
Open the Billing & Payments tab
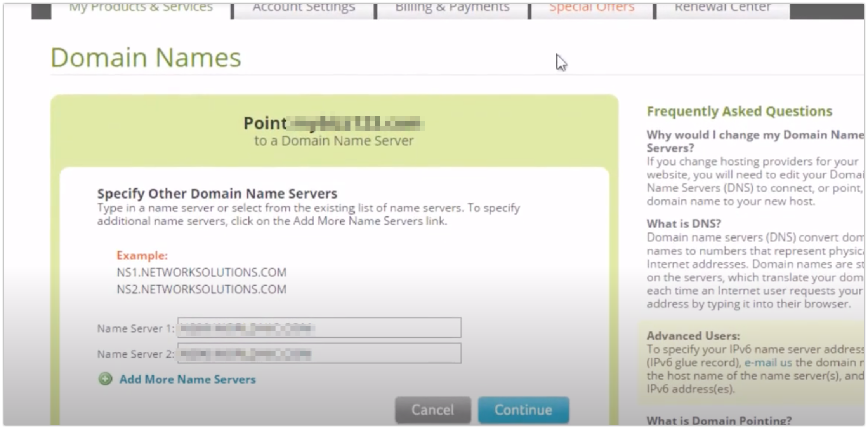point(452,8)
